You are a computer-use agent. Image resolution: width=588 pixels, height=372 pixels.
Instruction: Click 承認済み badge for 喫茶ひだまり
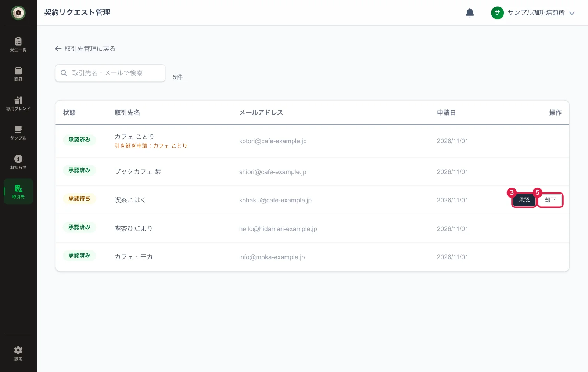(x=79, y=227)
